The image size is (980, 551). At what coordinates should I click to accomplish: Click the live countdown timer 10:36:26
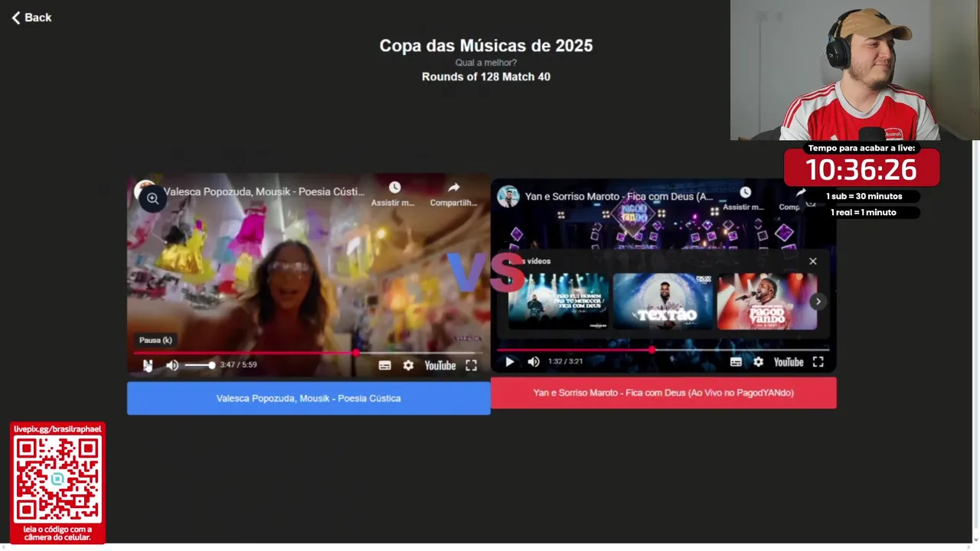coord(861,169)
